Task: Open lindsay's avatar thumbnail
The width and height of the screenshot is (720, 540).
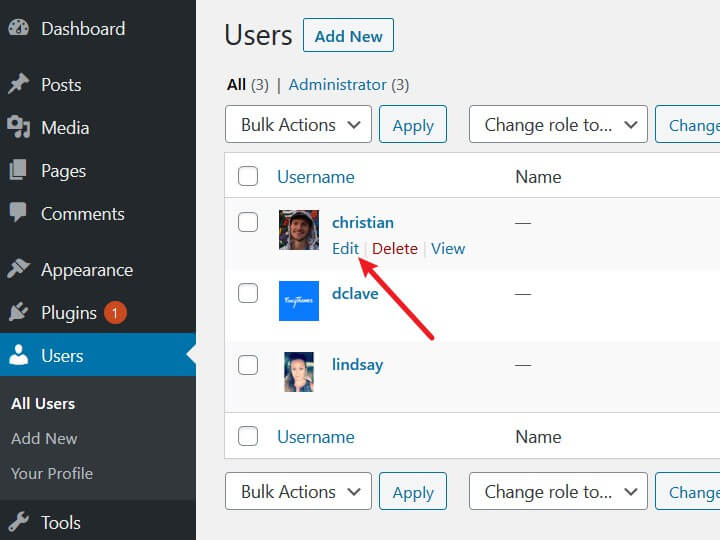Action: coord(299,372)
